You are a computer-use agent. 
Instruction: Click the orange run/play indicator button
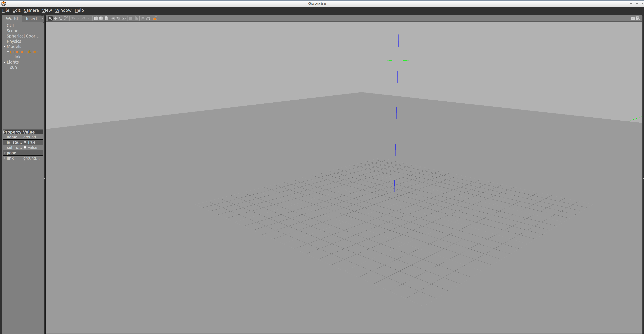[x=155, y=18]
